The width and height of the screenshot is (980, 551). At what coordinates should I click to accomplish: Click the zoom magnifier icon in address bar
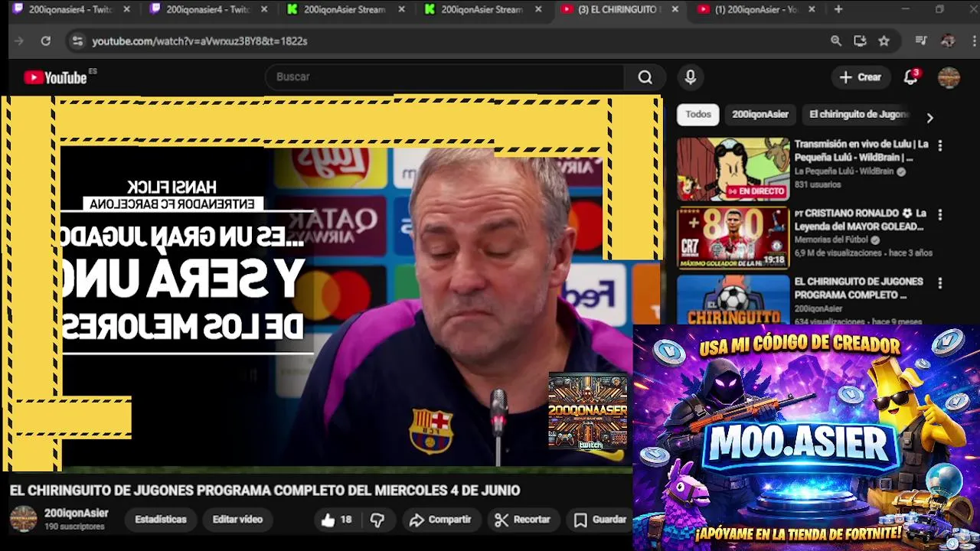point(836,41)
